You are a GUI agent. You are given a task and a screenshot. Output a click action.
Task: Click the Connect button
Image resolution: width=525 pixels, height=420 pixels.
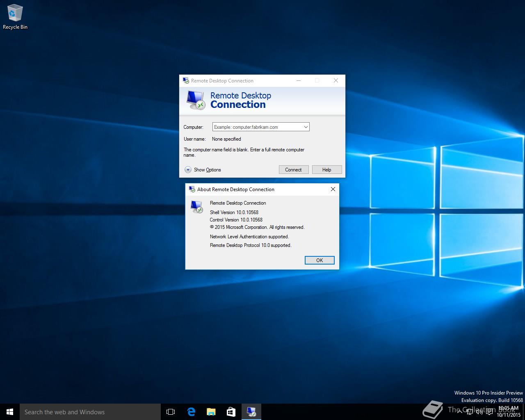tap(294, 170)
